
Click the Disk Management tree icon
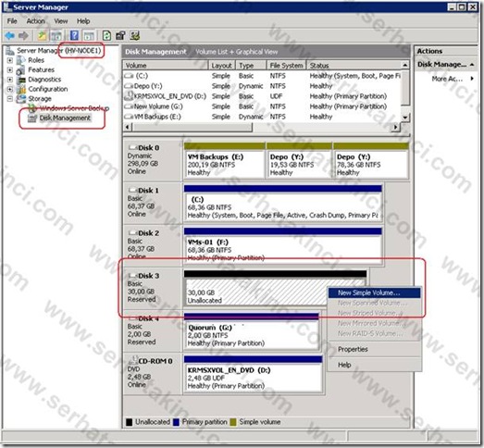tap(32, 118)
